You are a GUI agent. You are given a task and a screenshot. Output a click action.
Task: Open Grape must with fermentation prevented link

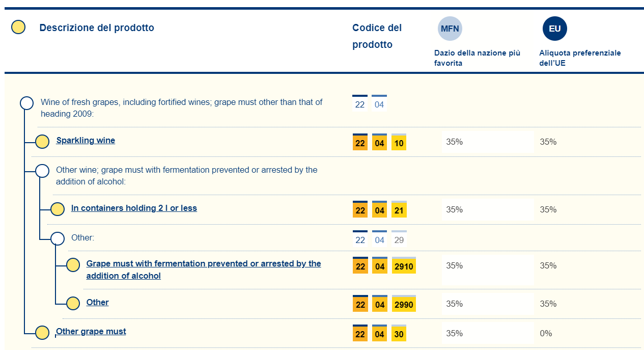pyautogui.click(x=203, y=264)
